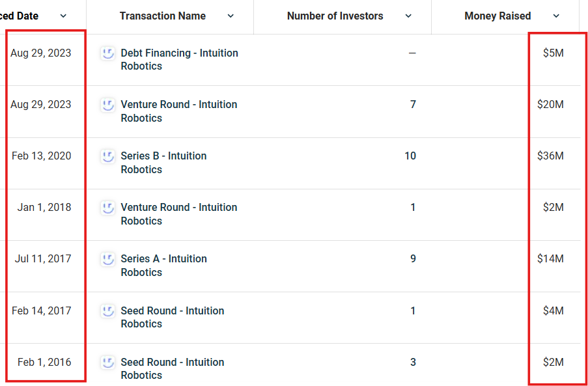This screenshot has width=588, height=386.
Task: Open the Transaction Name column dropdown arrow
Action: click(x=231, y=16)
